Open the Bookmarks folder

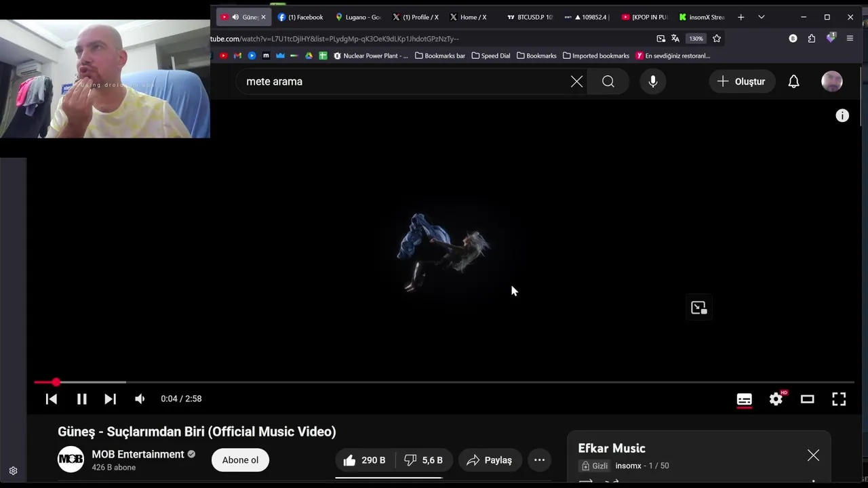(x=536, y=56)
